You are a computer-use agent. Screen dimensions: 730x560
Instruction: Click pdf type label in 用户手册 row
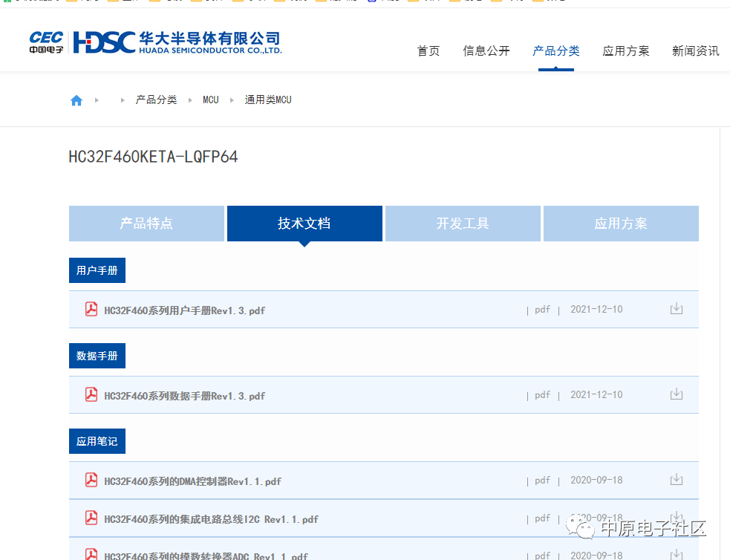pos(542,310)
